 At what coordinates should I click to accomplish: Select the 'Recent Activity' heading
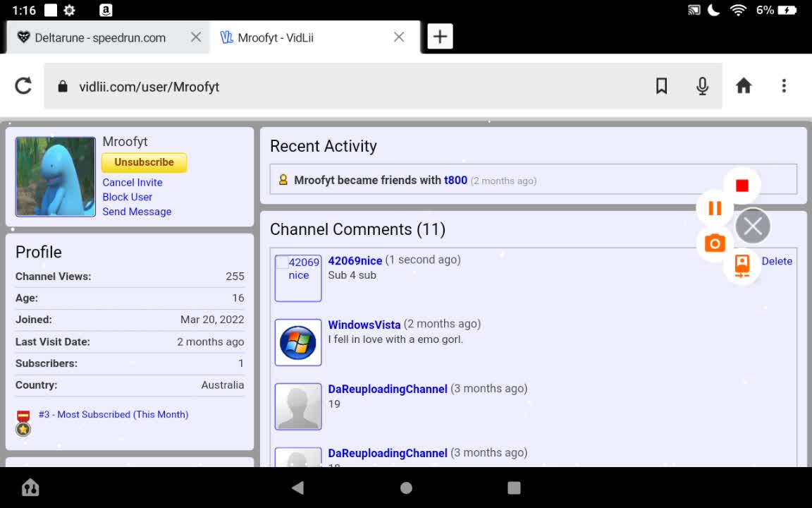[323, 146]
